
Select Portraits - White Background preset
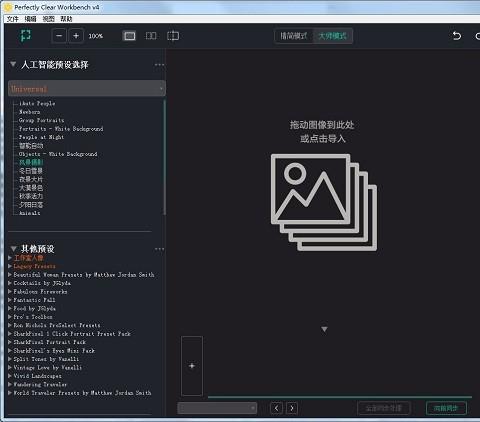coord(61,129)
